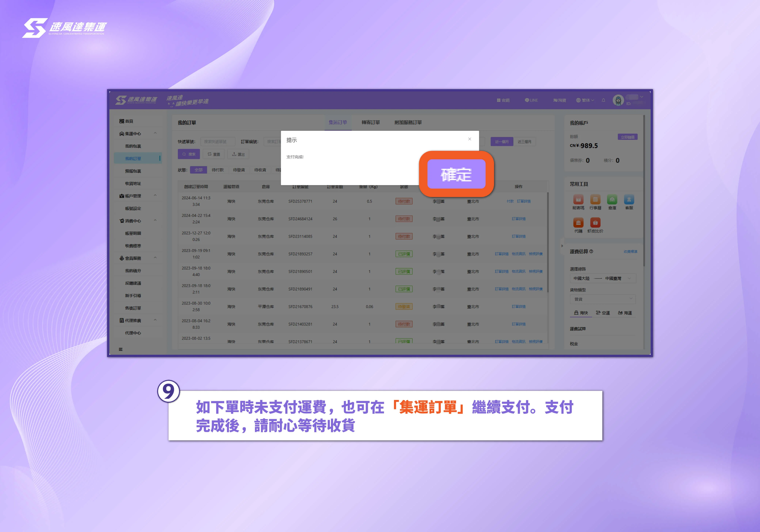Open 收貨地址 in the sidebar
The height and width of the screenshot is (532, 760).
coord(133,183)
